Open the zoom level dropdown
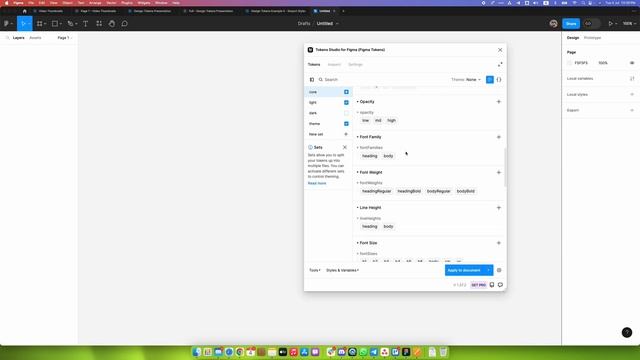This screenshot has width=640, height=360. [x=629, y=24]
